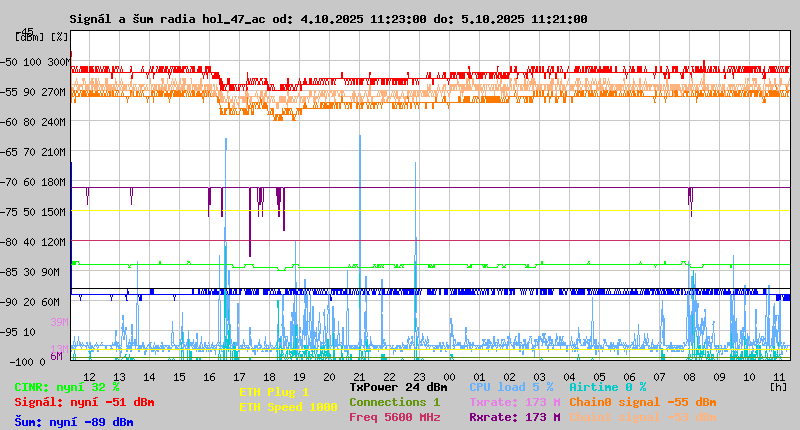
Task: Click the 'CPU load 5 %' legend label
Action: click(x=511, y=387)
